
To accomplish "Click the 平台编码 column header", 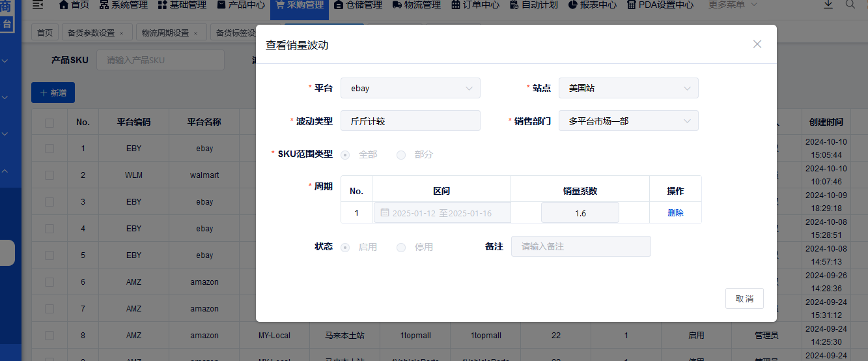I will [133, 122].
